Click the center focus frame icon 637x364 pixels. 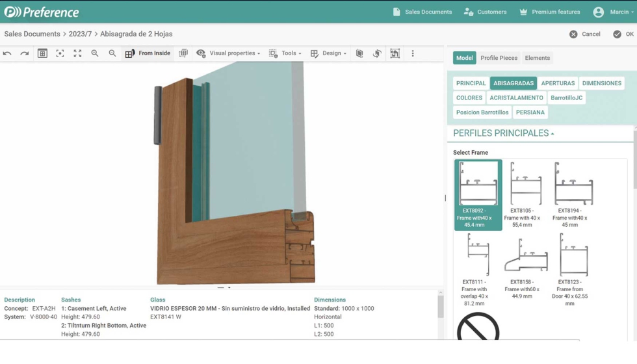pos(60,53)
